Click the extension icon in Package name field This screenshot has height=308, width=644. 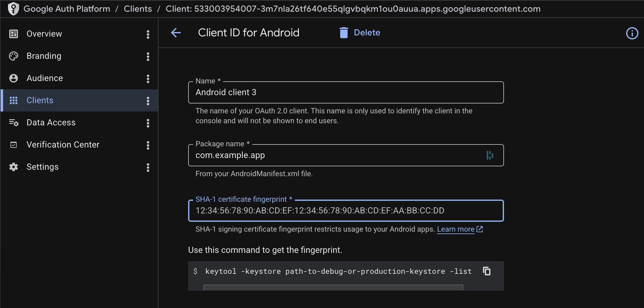[x=490, y=155]
